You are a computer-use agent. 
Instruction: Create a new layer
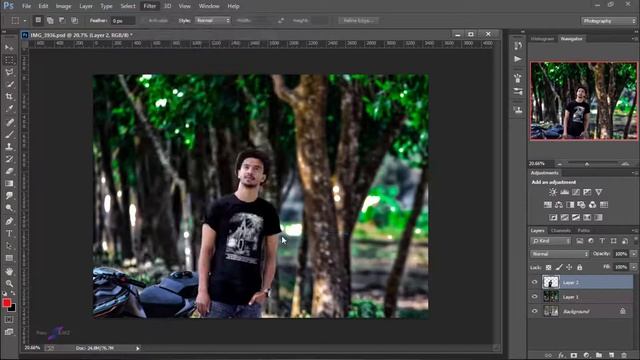611,356
